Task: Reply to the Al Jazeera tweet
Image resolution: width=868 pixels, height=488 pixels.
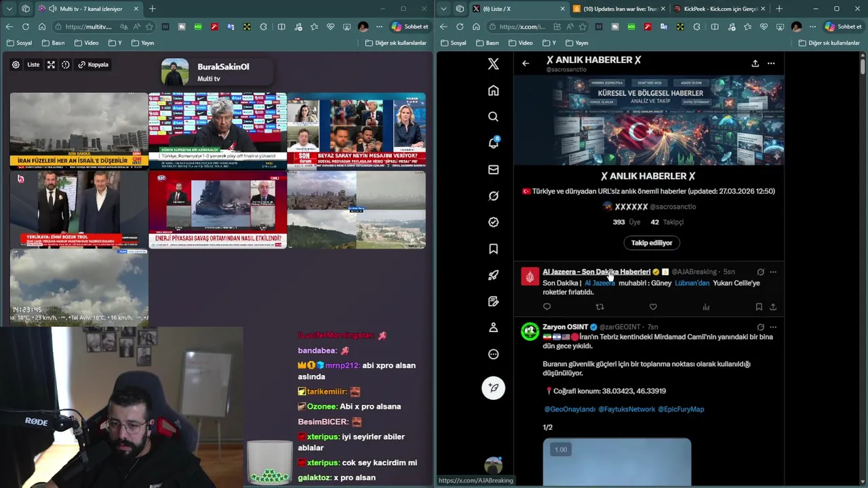Action: click(x=547, y=307)
